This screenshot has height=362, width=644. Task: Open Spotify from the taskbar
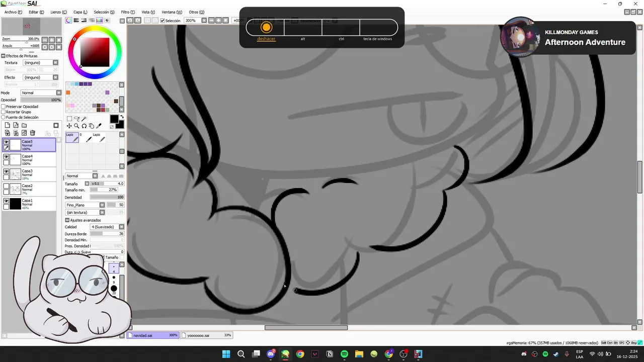click(x=344, y=354)
